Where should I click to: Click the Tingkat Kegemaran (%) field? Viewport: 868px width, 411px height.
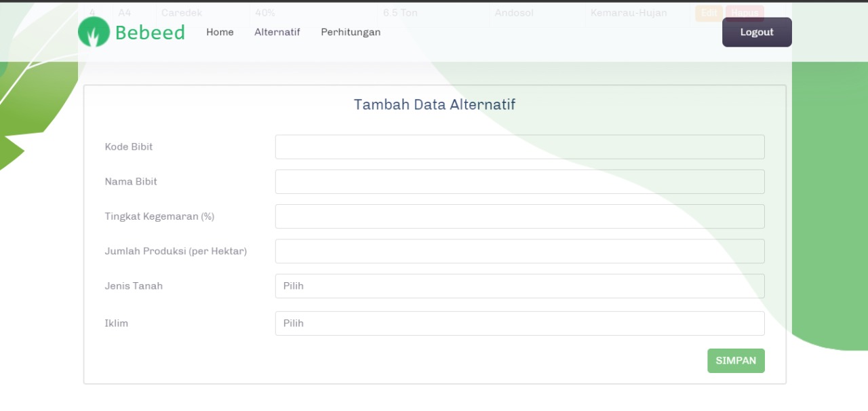click(519, 216)
